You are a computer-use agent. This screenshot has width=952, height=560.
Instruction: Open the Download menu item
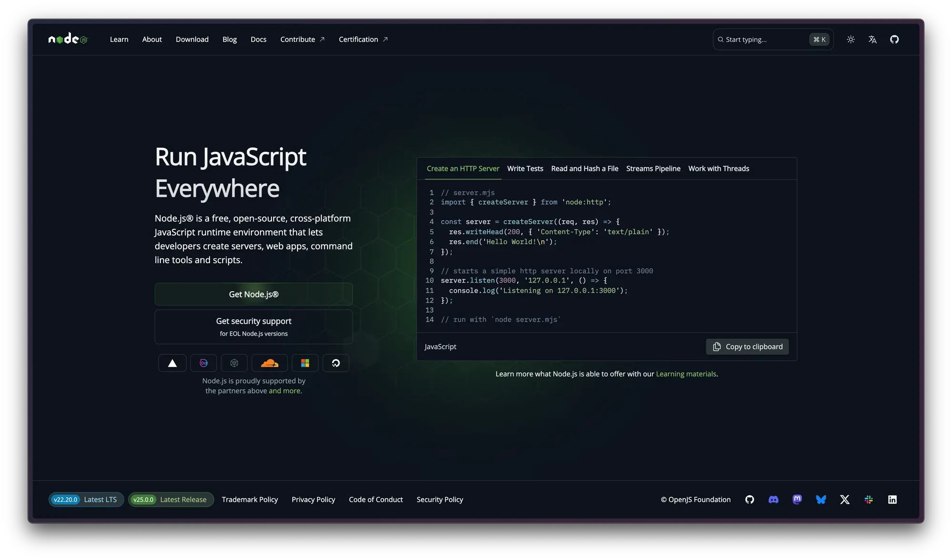pos(192,39)
